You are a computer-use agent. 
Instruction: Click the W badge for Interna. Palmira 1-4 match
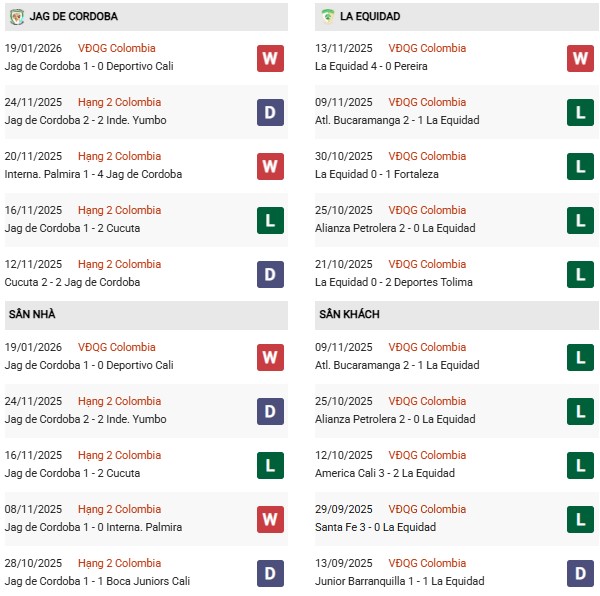pyautogui.click(x=270, y=165)
